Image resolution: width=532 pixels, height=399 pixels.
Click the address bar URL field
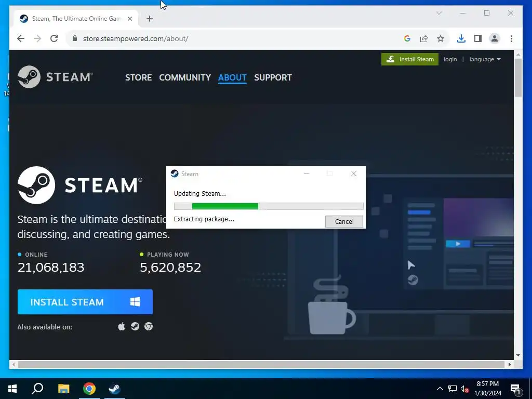(237, 38)
